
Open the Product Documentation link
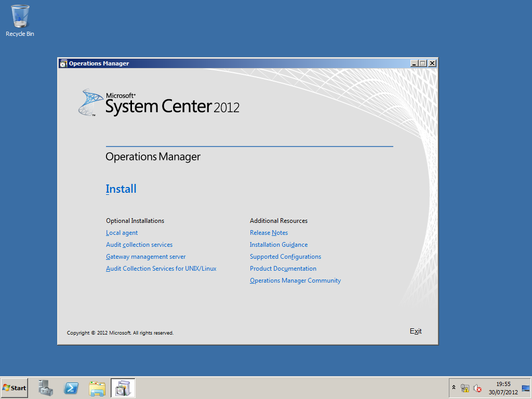pyautogui.click(x=283, y=269)
